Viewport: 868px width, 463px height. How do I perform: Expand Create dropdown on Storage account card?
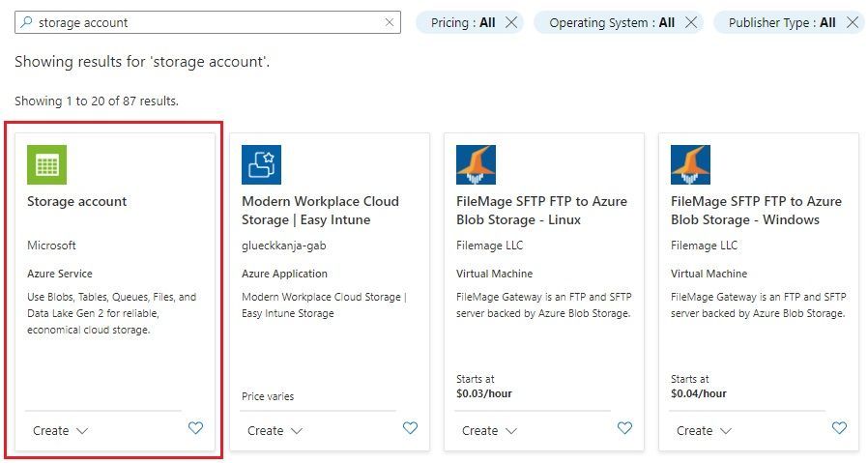(x=60, y=430)
